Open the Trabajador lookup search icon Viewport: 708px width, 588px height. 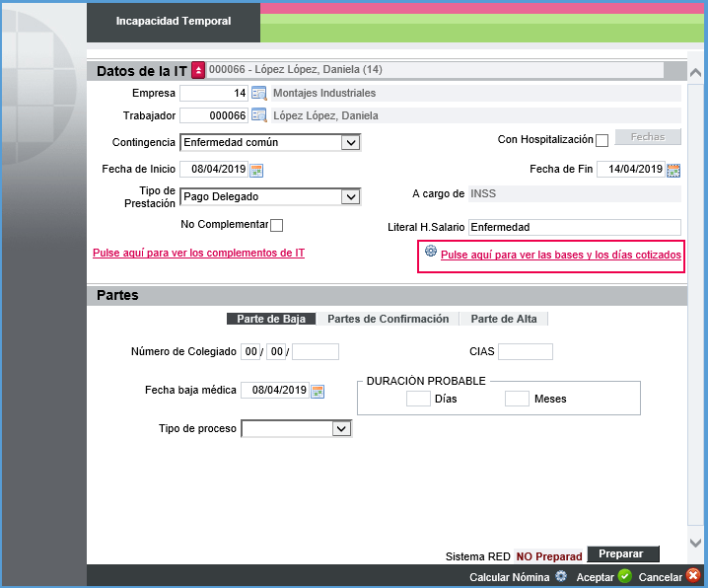click(x=258, y=115)
